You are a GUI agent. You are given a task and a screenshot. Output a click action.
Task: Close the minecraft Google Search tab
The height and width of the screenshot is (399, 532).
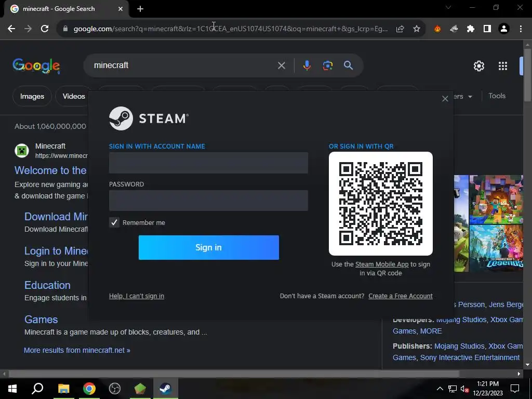121,9
